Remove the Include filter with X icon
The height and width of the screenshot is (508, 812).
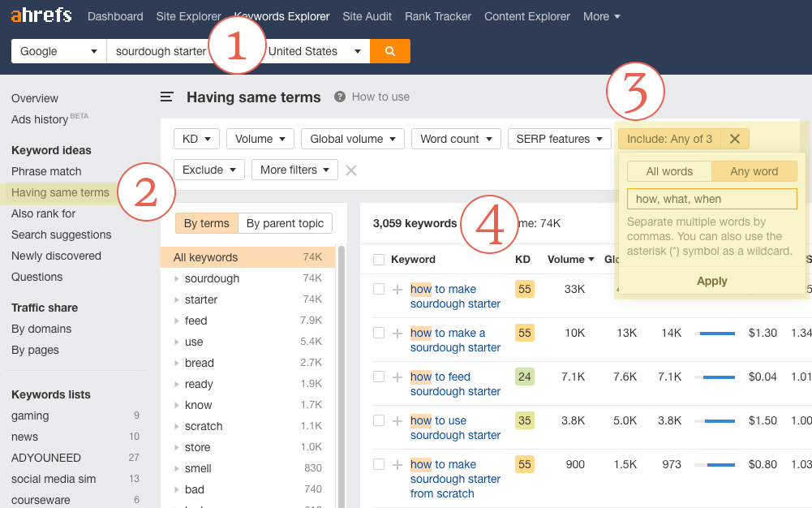point(735,139)
